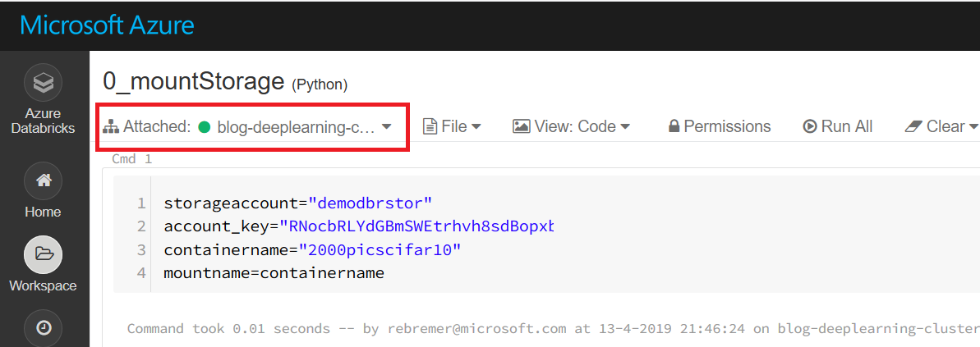
Task: Click the storageaccount code line
Action: point(298,203)
